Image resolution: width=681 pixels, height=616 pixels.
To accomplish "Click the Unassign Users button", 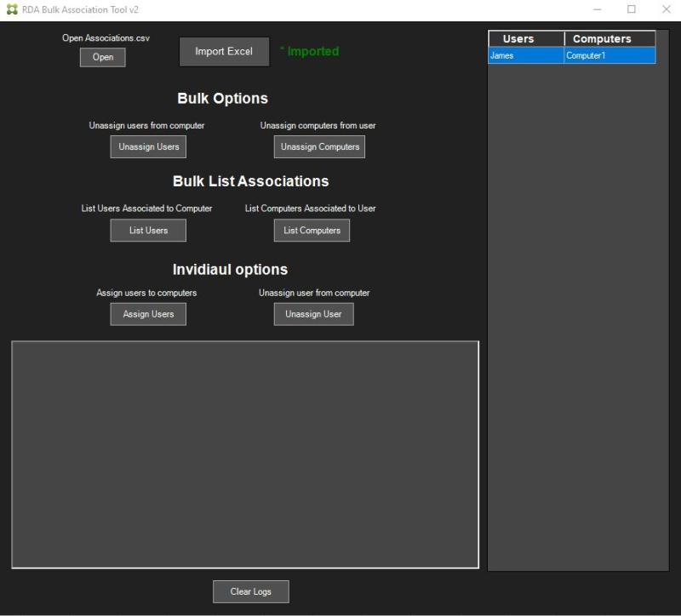I will (148, 146).
